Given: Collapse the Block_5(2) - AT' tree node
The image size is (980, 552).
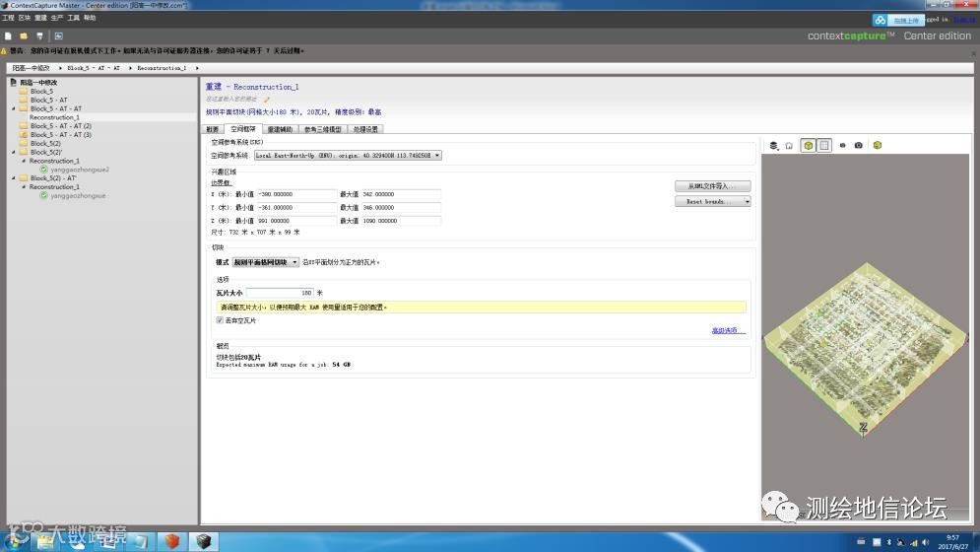Looking at the screenshot, I should [14, 178].
